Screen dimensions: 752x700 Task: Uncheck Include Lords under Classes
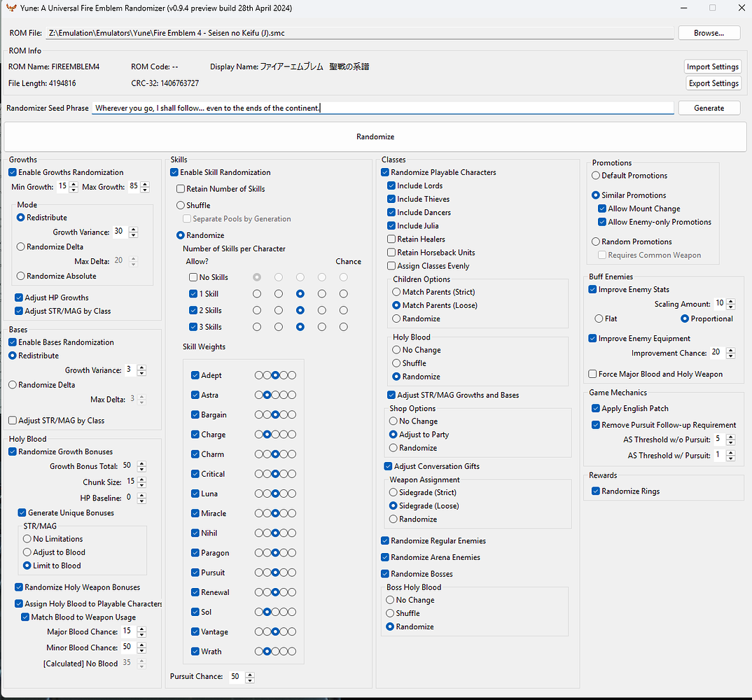[x=391, y=185]
